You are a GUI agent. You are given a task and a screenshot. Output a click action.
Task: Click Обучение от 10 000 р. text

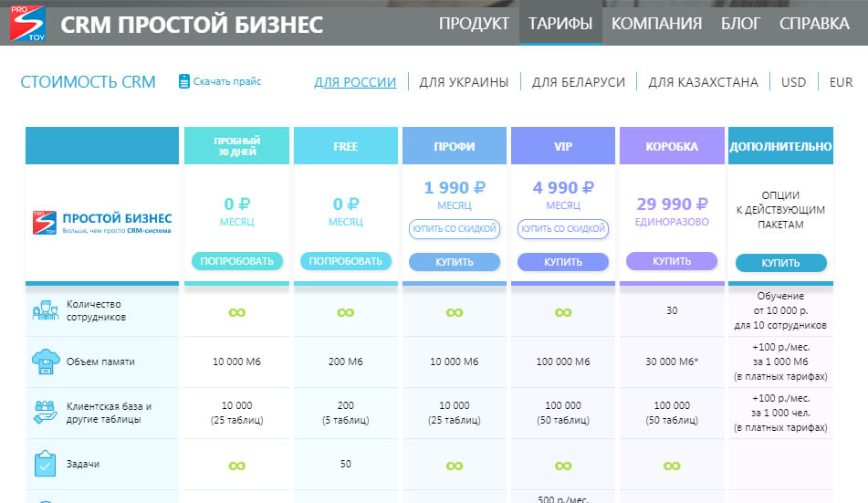coord(780,310)
